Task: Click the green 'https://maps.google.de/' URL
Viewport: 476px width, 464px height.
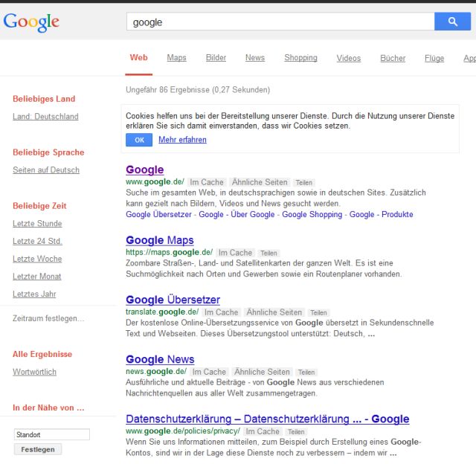Action: (x=170, y=252)
